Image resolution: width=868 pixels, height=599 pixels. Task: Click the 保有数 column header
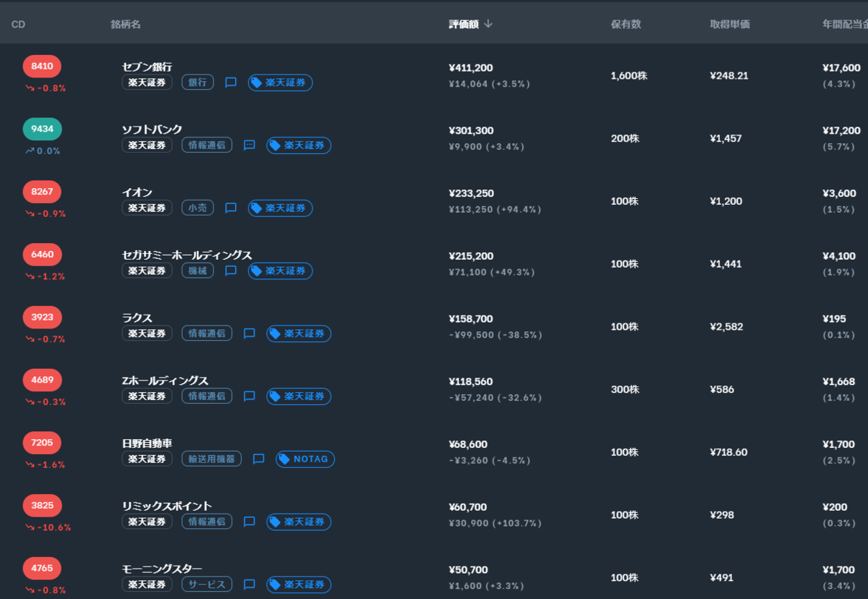coord(626,25)
